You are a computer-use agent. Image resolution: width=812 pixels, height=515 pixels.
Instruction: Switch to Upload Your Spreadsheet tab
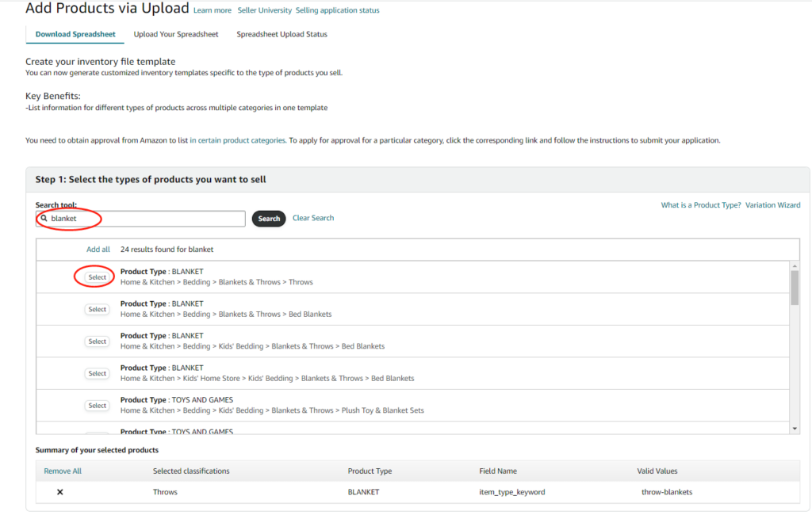point(176,34)
